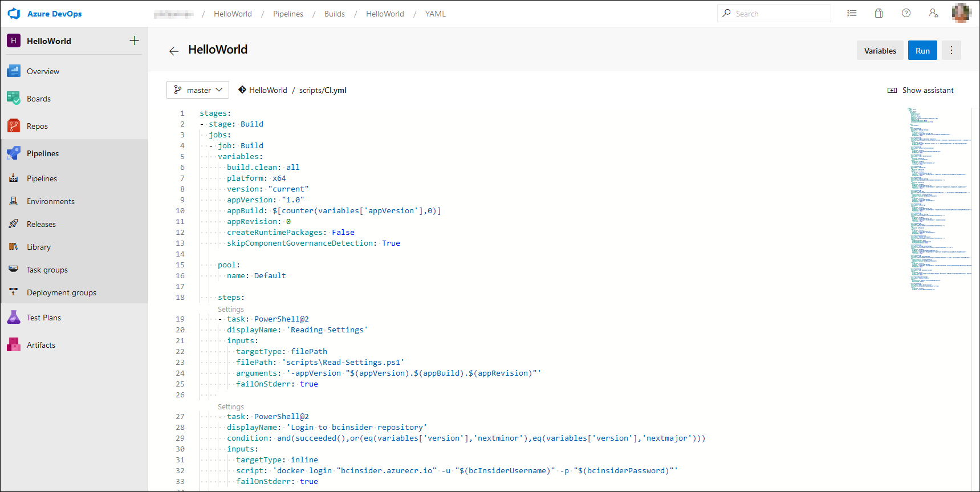
Task: Click the user profile avatar
Action: pyautogui.click(x=961, y=13)
